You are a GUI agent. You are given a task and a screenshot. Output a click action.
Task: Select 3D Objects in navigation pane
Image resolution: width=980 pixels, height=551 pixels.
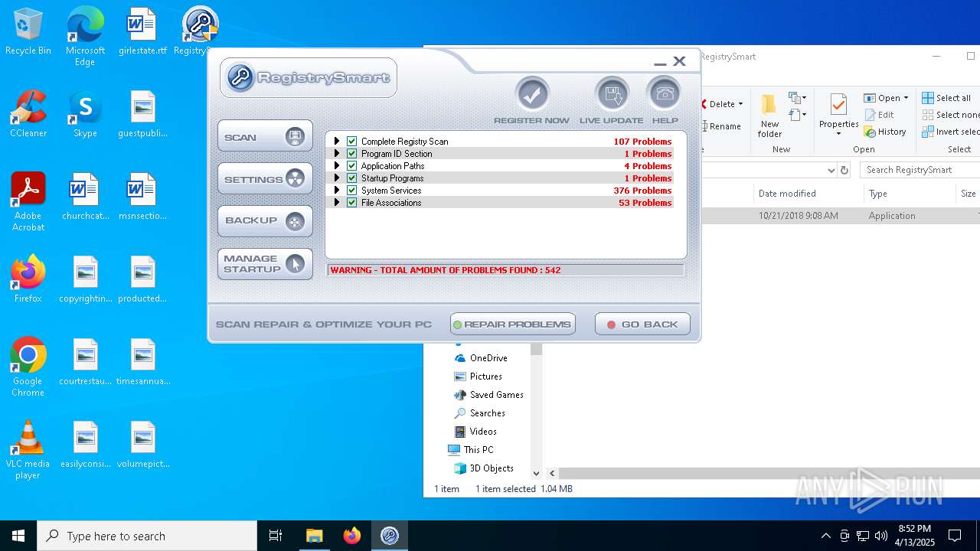click(x=484, y=468)
